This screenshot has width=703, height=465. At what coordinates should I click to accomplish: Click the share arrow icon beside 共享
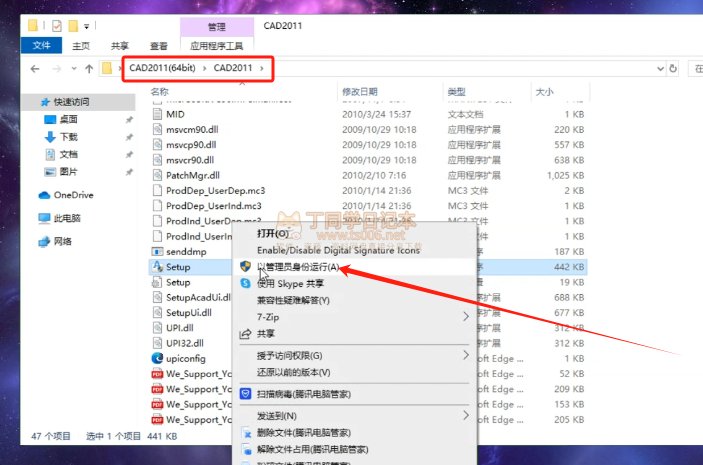(245, 334)
